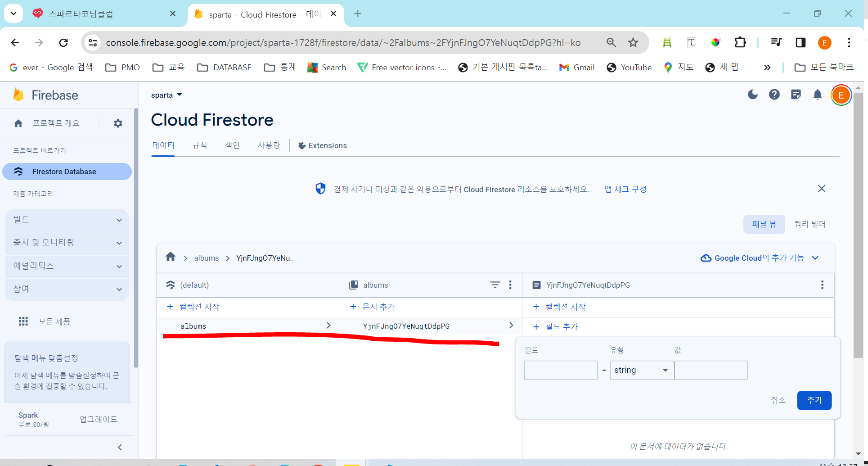The image size is (868, 466).
Task: Open the all products grid icon
Action: point(23,321)
